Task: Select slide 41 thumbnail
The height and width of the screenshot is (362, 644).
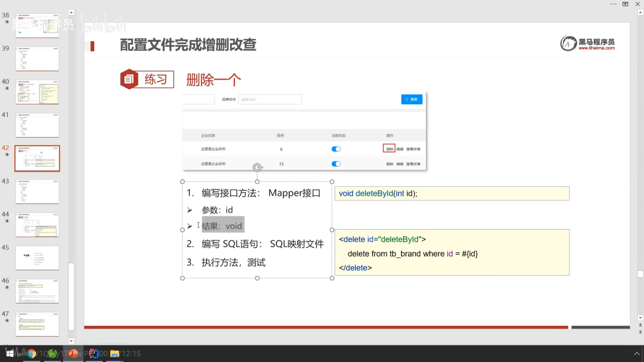Action: 37,125
